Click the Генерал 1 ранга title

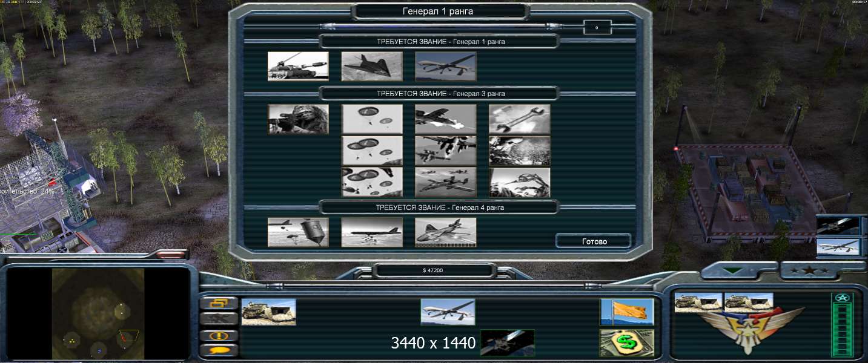coord(438,11)
